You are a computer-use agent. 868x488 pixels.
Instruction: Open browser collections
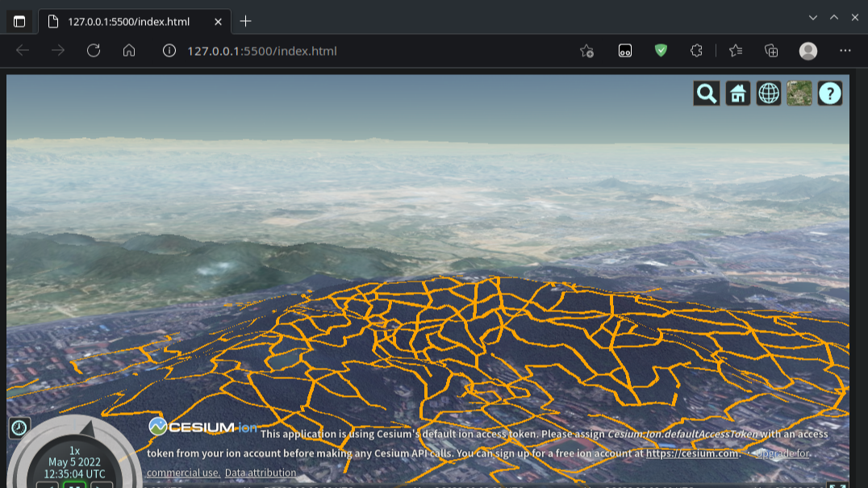coord(771,51)
